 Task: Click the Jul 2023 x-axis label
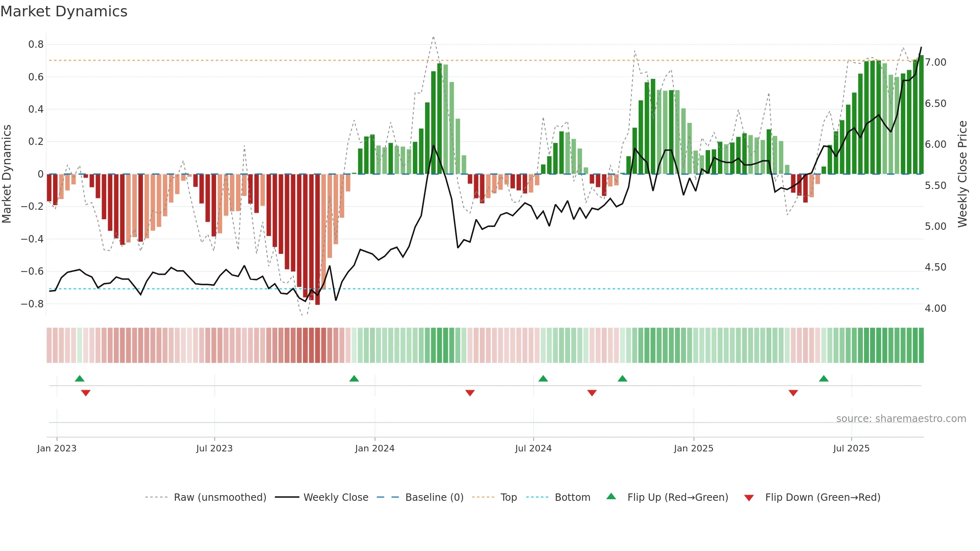pos(214,448)
